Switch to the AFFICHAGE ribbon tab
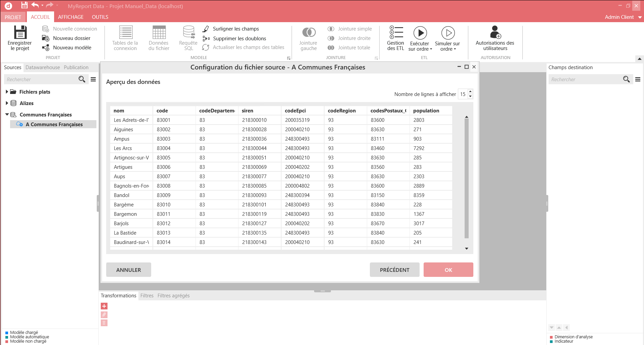Image resolution: width=644 pixels, height=345 pixels. pyautogui.click(x=71, y=17)
